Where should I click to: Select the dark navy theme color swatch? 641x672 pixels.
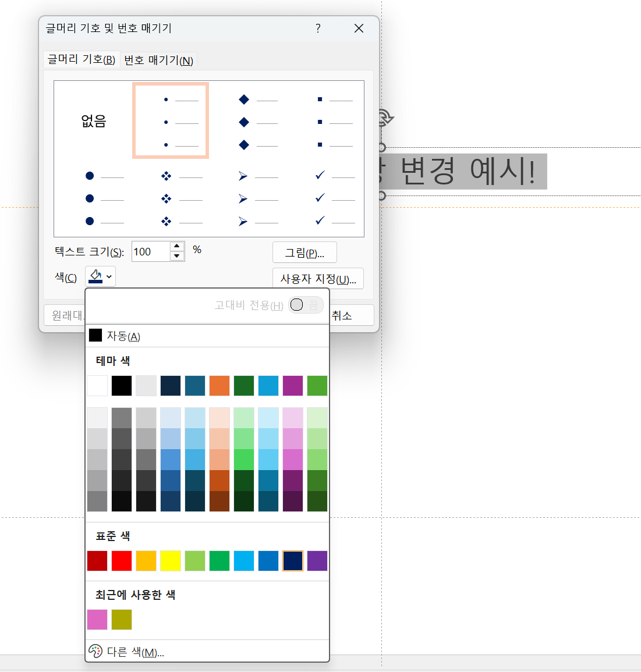(x=171, y=386)
